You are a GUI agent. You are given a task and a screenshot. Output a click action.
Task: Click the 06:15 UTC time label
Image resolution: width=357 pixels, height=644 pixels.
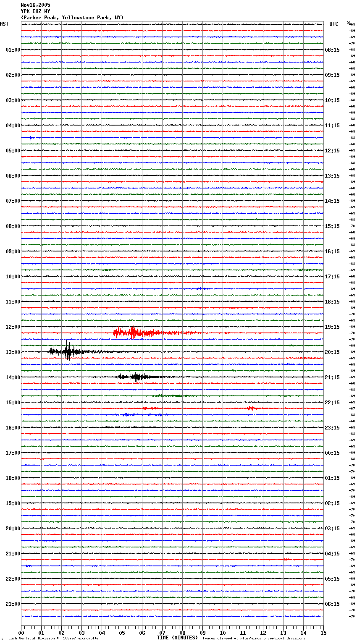[x=332, y=604]
